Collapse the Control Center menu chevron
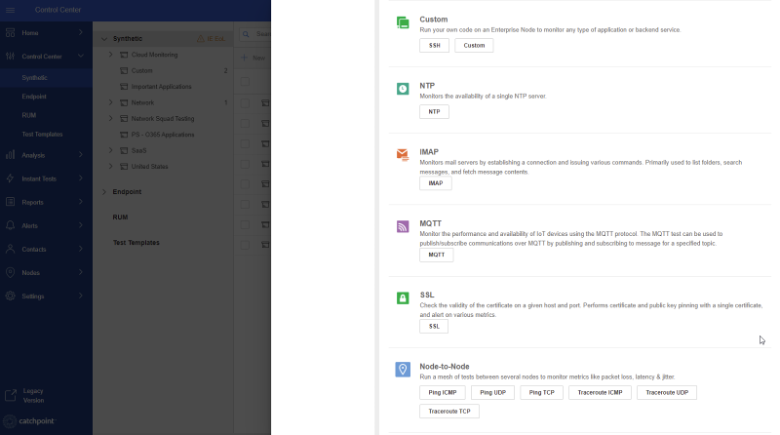Viewport: 780px width, 435px height. pyautogui.click(x=81, y=56)
